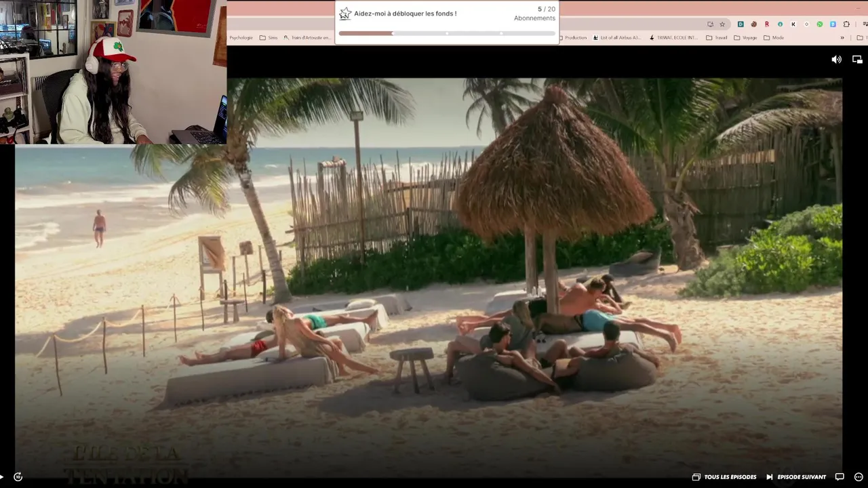
Task: Open the teal D browser extension
Action: tap(741, 24)
